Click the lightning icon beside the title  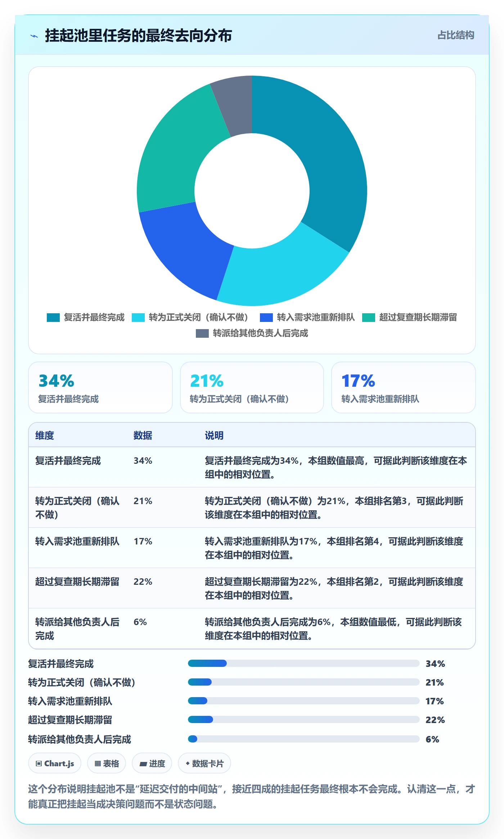pos(34,36)
